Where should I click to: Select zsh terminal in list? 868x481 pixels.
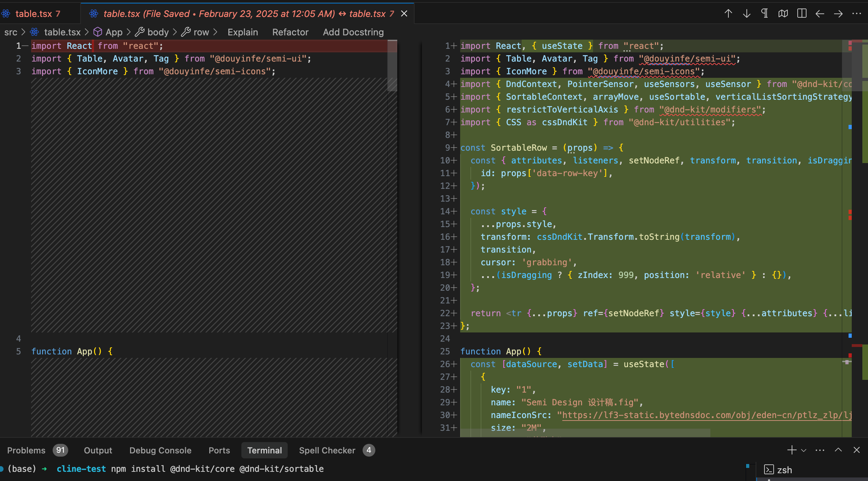pyautogui.click(x=784, y=470)
